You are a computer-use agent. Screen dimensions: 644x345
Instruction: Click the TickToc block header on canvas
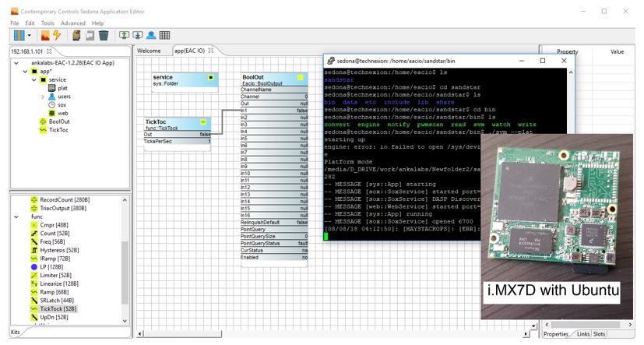point(177,124)
